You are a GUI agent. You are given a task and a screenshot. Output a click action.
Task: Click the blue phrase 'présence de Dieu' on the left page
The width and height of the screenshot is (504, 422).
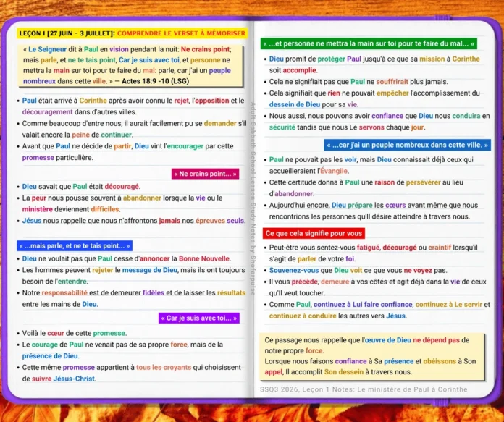click(50, 356)
